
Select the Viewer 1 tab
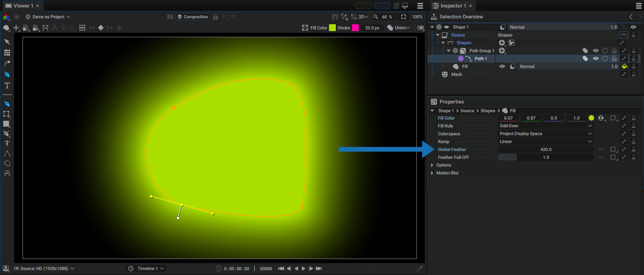pyautogui.click(x=23, y=6)
